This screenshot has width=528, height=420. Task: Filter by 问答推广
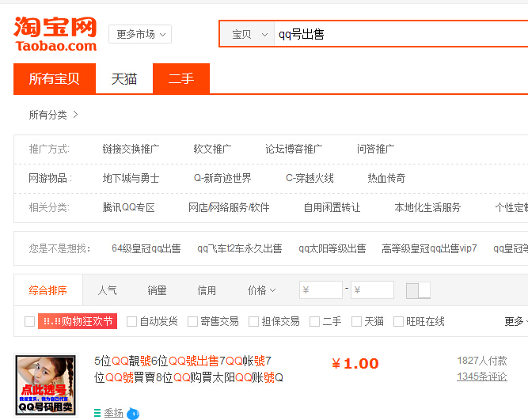pos(376,149)
